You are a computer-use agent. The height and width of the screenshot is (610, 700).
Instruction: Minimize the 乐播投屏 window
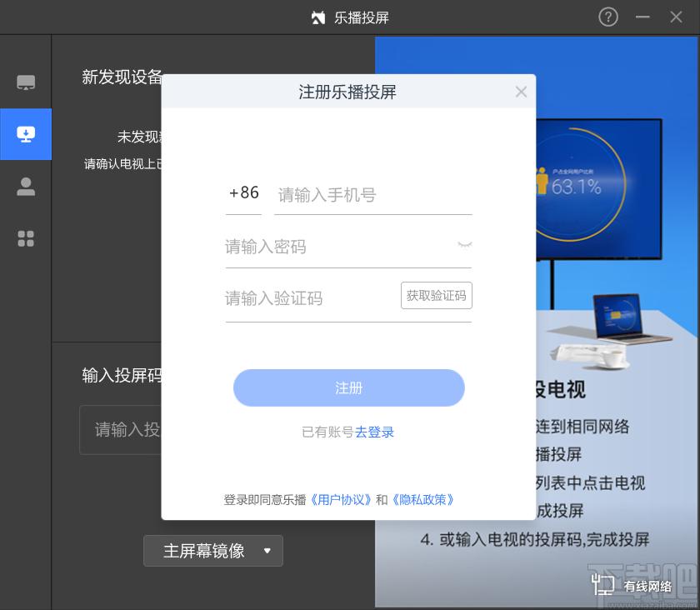pos(642,17)
